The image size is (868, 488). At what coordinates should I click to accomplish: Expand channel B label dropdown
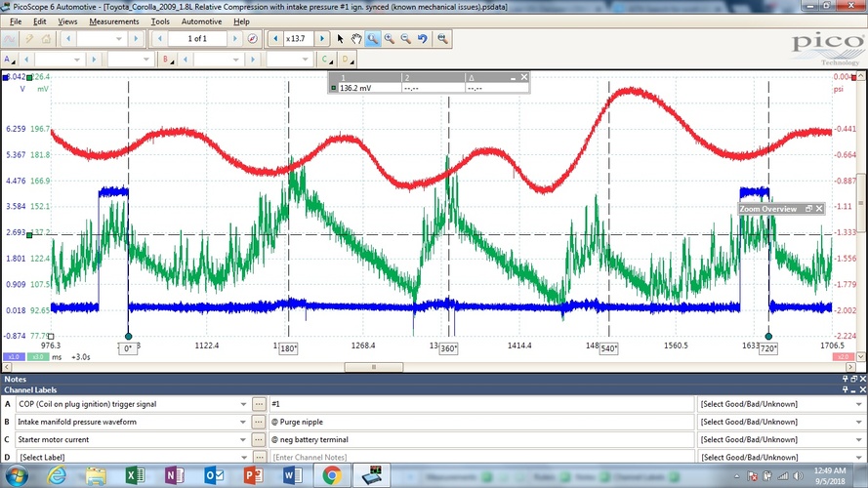243,423
